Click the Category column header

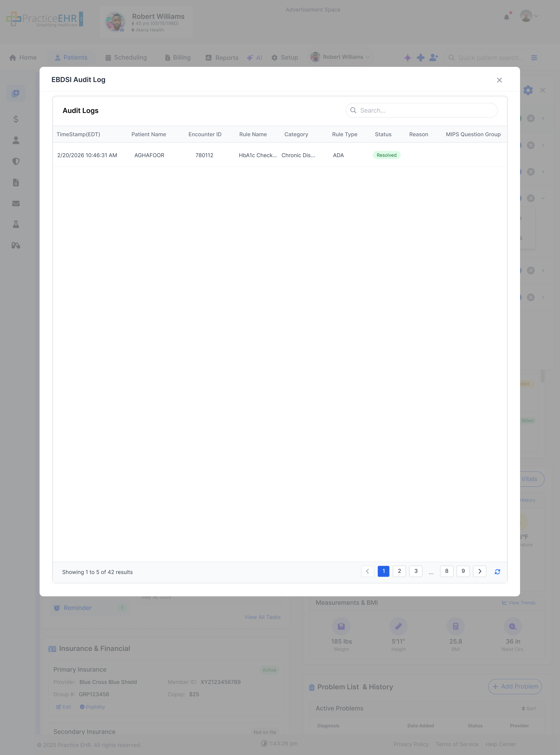(296, 134)
